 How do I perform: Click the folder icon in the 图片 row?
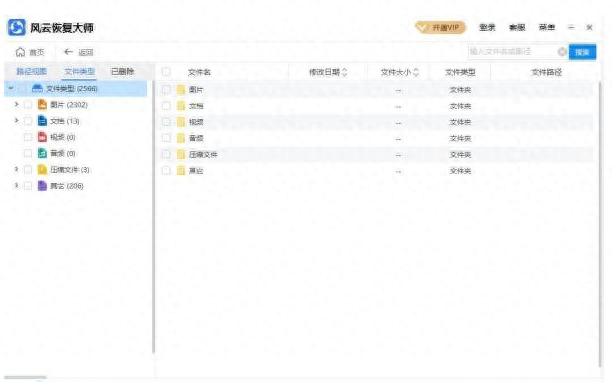click(181, 90)
